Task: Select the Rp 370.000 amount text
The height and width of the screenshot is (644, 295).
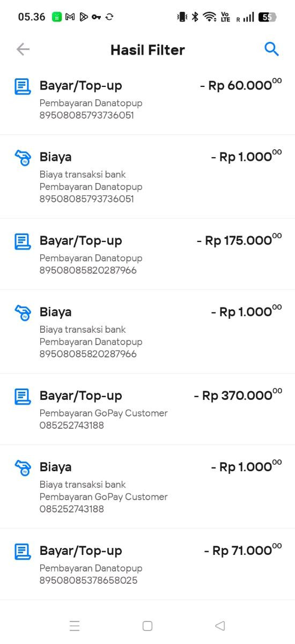Action: coord(238,395)
